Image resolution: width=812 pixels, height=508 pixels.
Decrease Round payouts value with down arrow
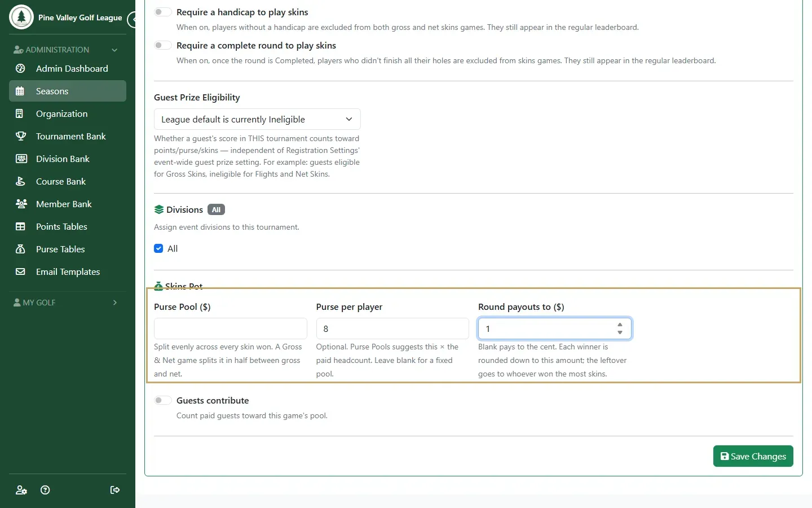pyautogui.click(x=620, y=332)
